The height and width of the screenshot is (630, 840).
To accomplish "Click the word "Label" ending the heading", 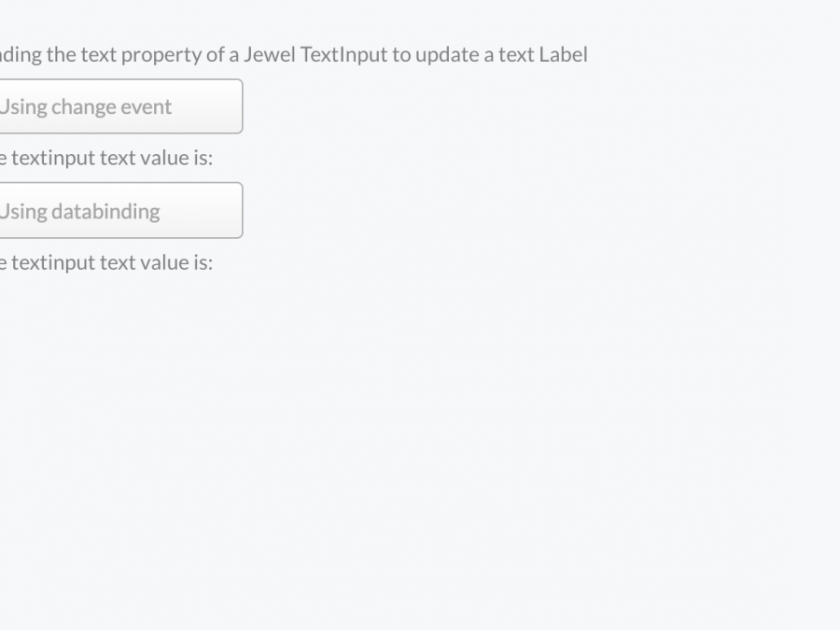I will 563,54.
